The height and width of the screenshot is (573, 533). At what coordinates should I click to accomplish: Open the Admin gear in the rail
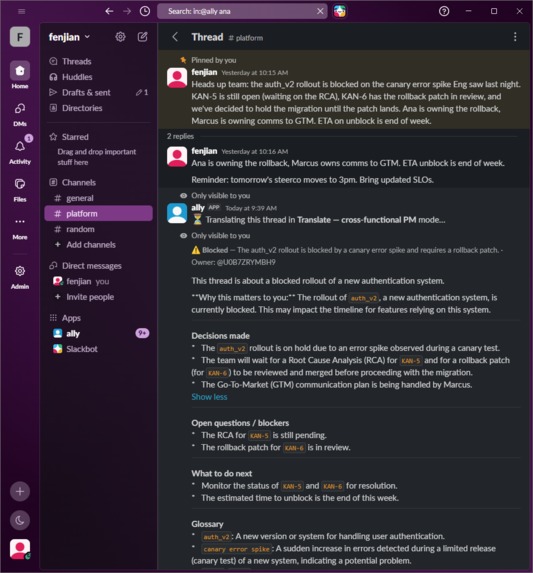[20, 277]
